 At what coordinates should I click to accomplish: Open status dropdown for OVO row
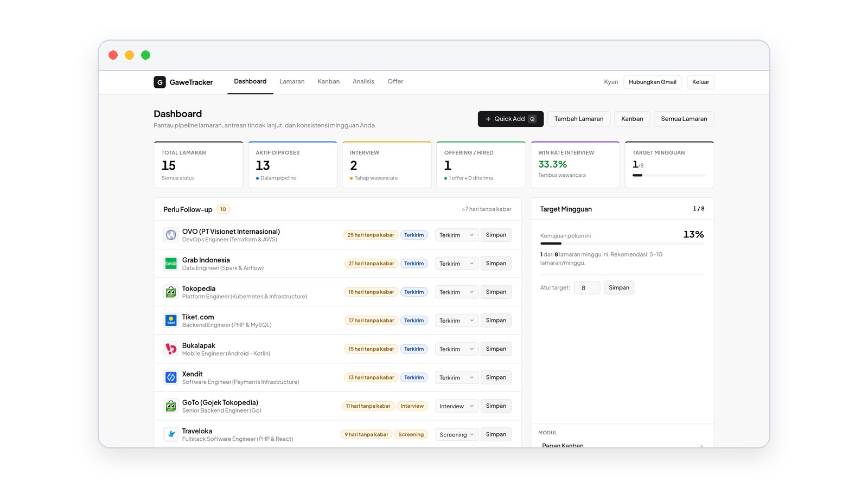click(x=457, y=235)
